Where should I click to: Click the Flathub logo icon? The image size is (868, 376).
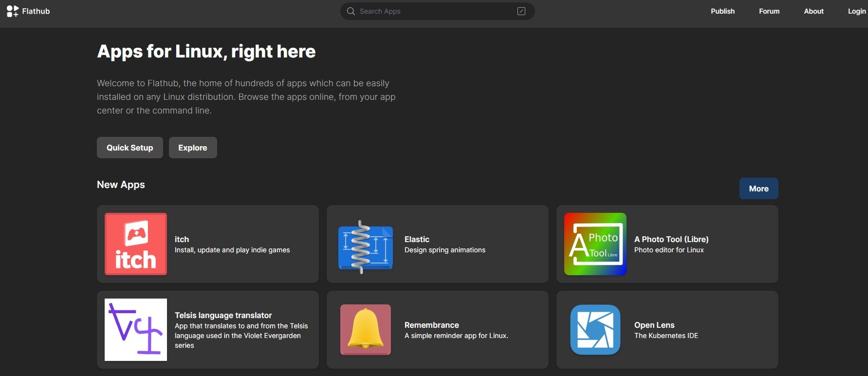click(12, 11)
